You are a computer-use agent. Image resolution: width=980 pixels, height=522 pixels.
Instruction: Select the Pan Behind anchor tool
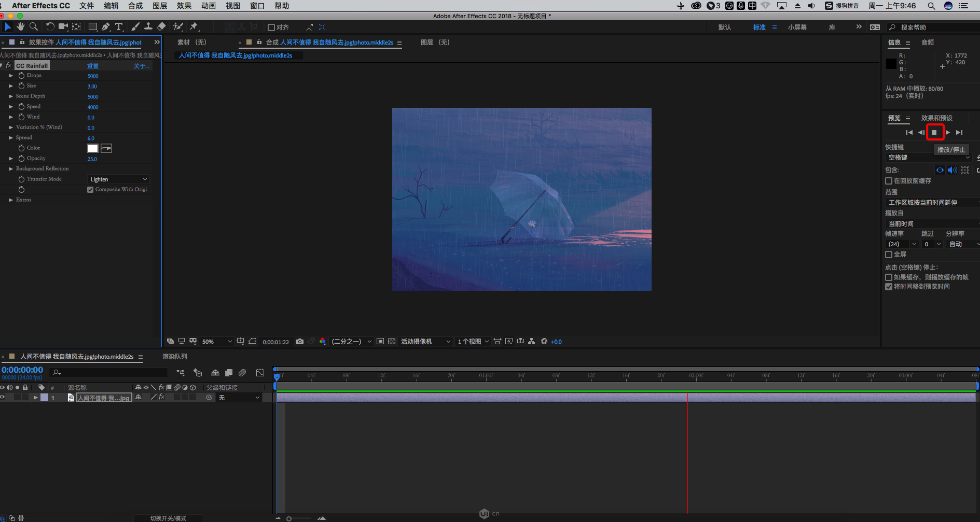tap(76, 26)
